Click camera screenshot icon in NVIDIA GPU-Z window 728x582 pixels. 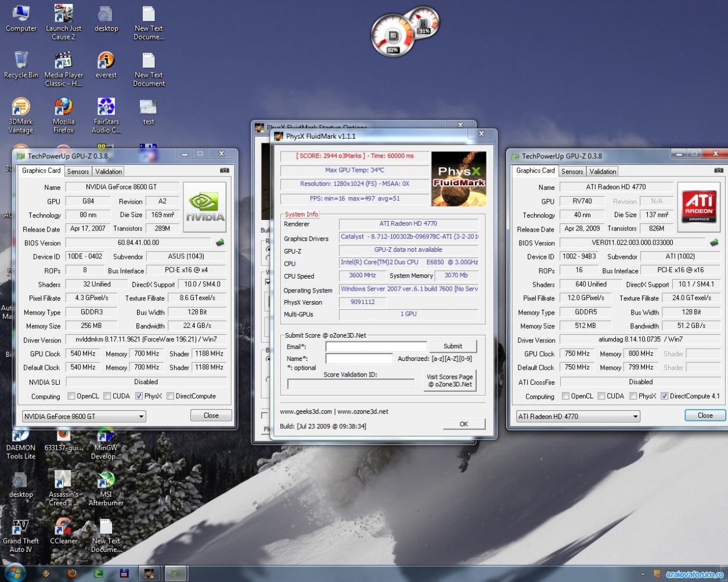pyautogui.click(x=225, y=171)
